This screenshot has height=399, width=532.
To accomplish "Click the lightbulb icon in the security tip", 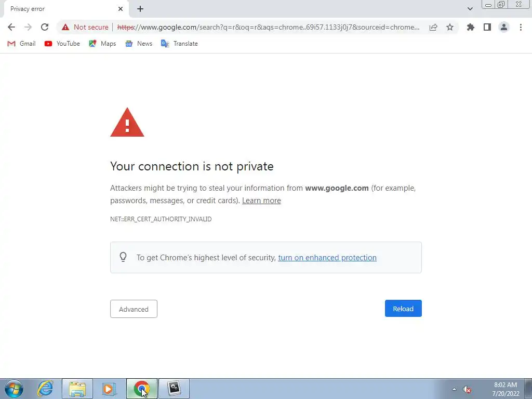I will (x=123, y=257).
